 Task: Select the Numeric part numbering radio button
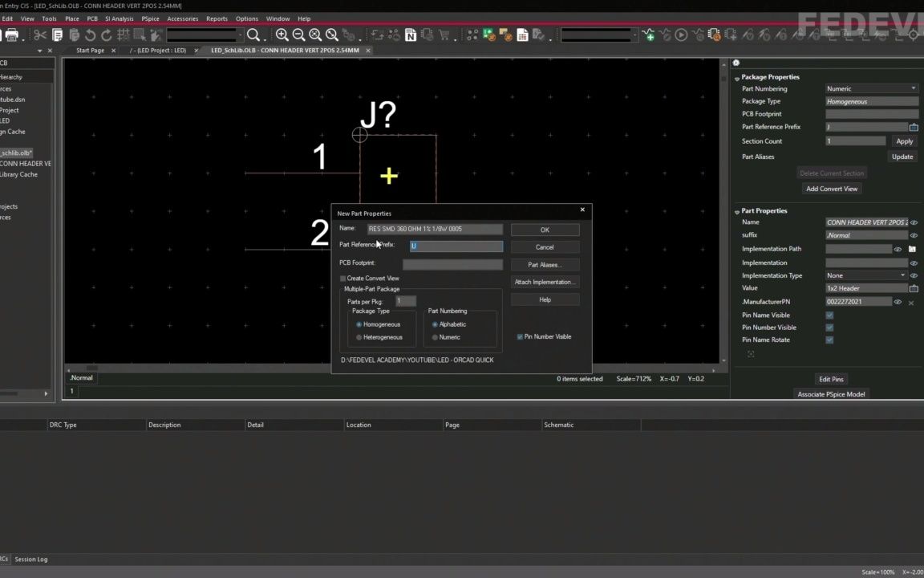coord(435,337)
